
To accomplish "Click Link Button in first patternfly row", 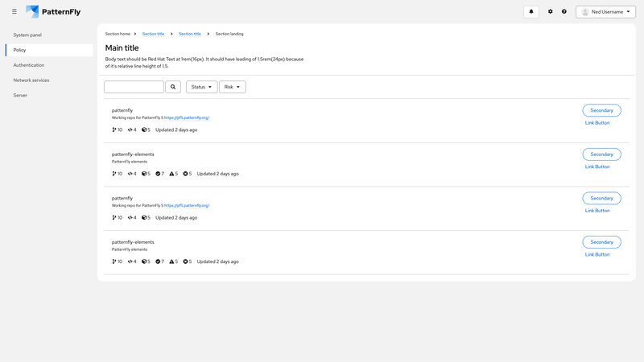I will click(597, 123).
